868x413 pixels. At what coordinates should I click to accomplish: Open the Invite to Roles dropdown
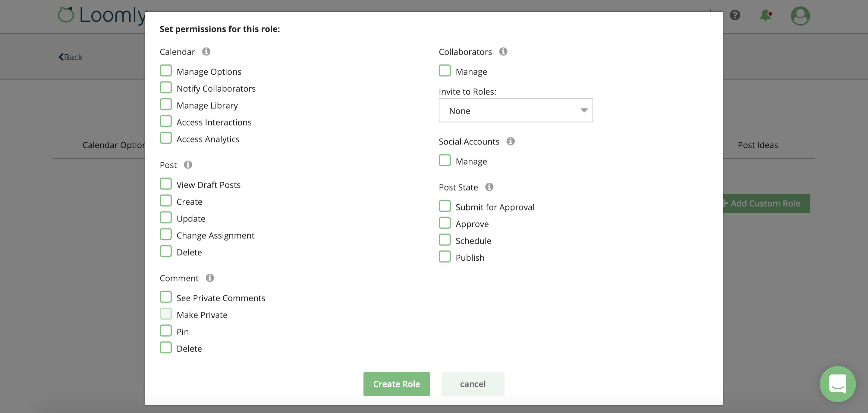click(x=516, y=110)
